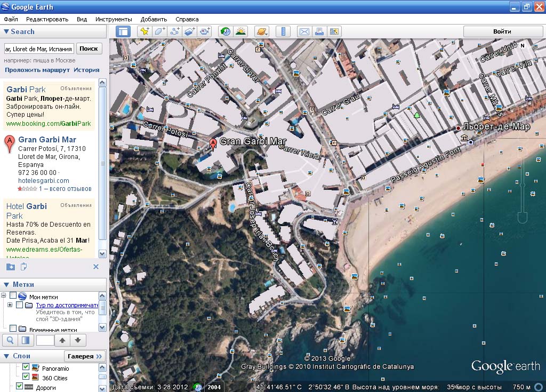Add a path from the toolbar
This screenshot has height=392, width=546.
coord(175,31)
